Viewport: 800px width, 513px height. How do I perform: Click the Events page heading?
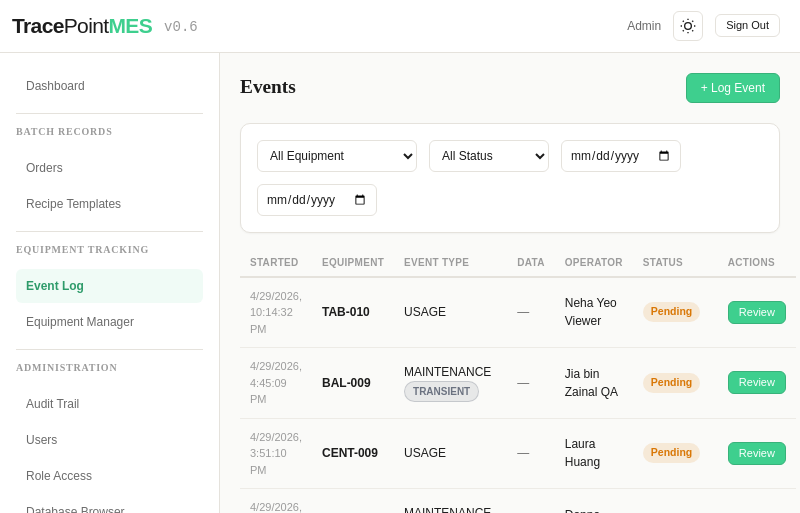[x=268, y=87]
